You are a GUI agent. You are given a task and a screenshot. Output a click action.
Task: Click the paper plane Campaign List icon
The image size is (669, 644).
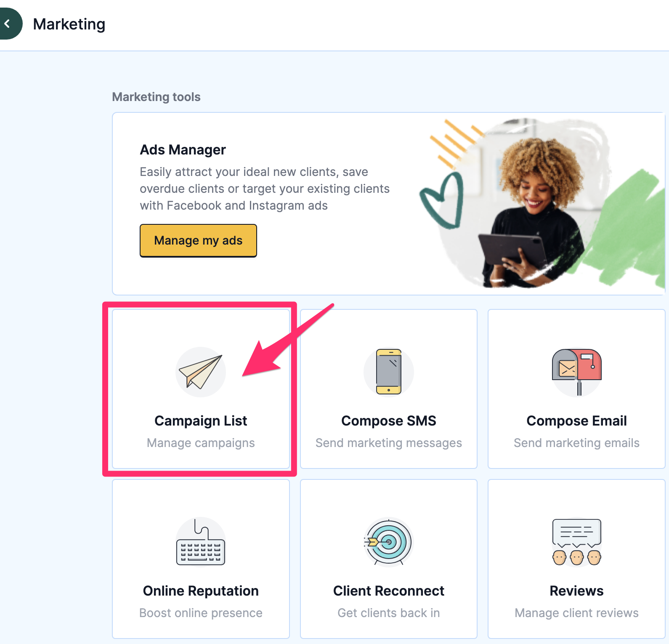201,372
